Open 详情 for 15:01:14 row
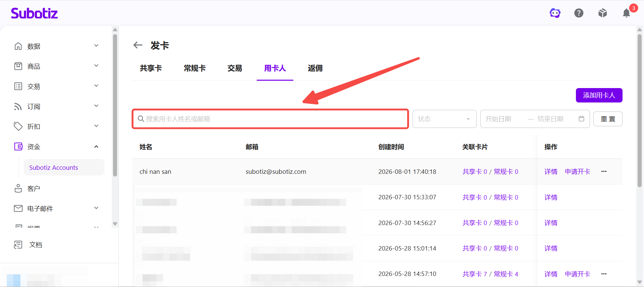The height and width of the screenshot is (287, 644). (x=551, y=248)
